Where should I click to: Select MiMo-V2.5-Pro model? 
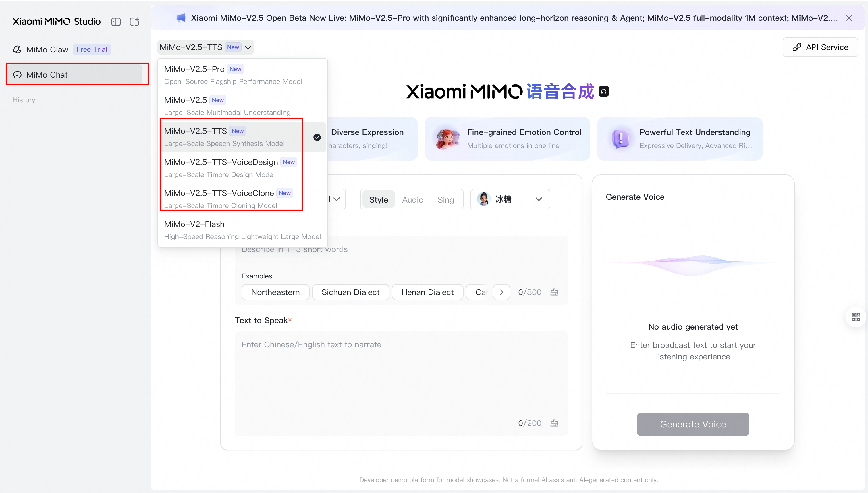(242, 75)
